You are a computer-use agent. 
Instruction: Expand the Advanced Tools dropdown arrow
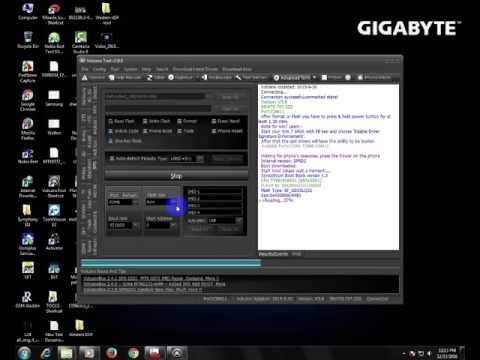tap(314, 77)
